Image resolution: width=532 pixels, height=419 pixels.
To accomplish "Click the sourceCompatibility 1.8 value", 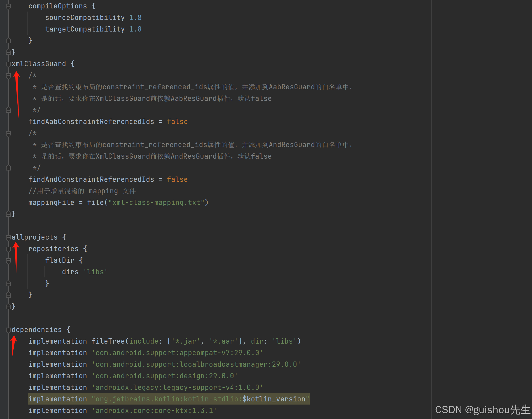I will click(135, 18).
